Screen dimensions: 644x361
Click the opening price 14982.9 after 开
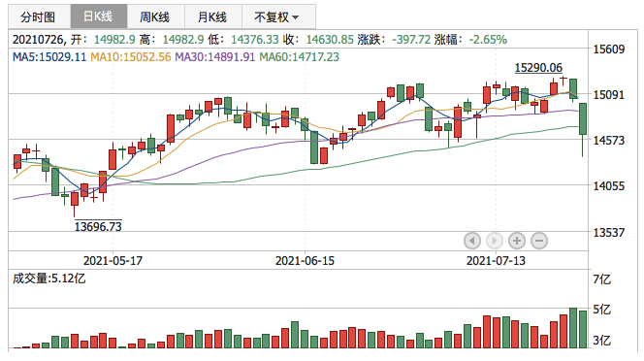tap(114, 40)
